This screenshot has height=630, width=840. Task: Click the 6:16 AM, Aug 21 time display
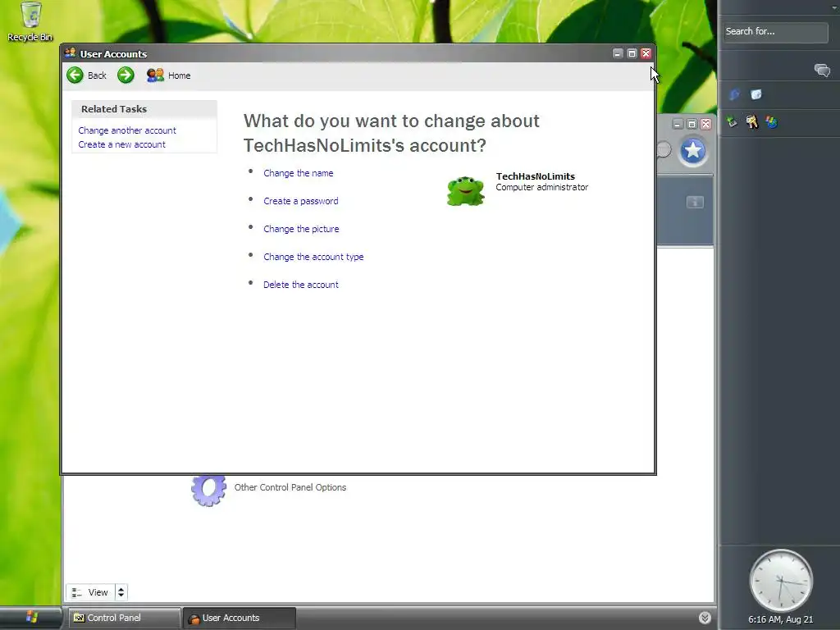(x=781, y=619)
